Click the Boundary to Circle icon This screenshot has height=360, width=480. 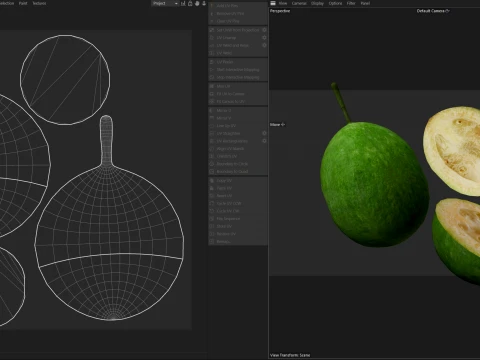[x=211, y=164]
